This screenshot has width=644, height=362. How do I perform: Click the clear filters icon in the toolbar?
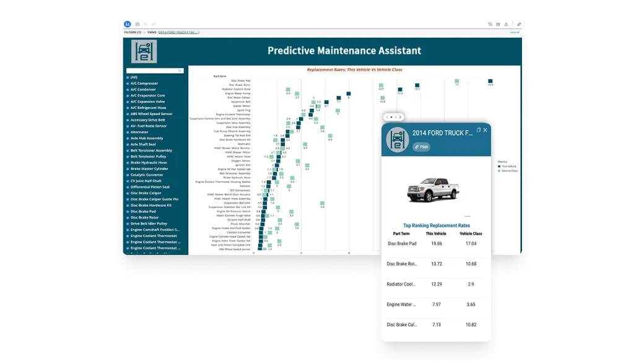[490, 24]
